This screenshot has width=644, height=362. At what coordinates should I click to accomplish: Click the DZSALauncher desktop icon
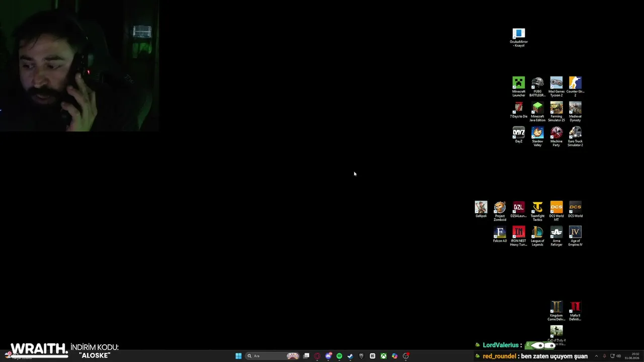(x=519, y=210)
